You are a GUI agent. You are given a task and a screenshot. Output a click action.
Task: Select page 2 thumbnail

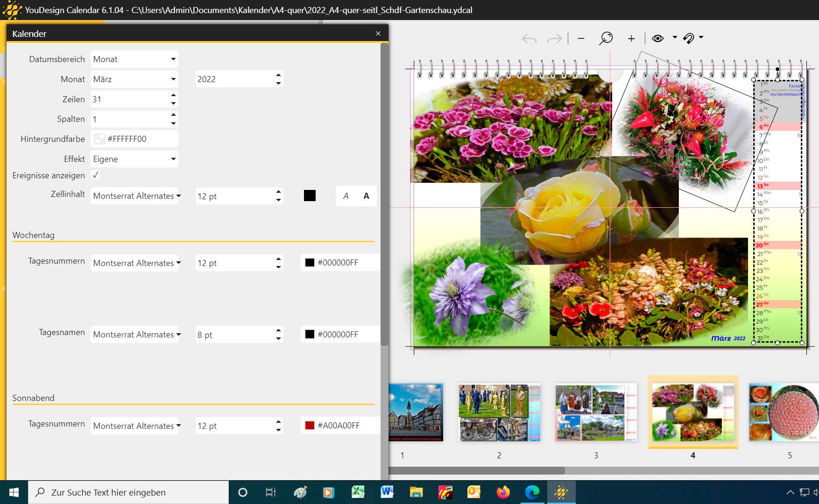[x=499, y=413]
